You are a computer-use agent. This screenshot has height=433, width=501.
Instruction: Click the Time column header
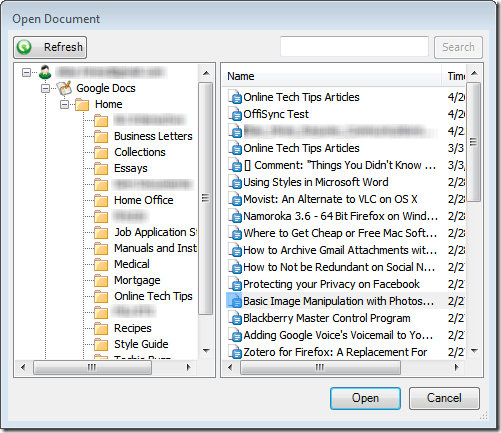(454, 76)
